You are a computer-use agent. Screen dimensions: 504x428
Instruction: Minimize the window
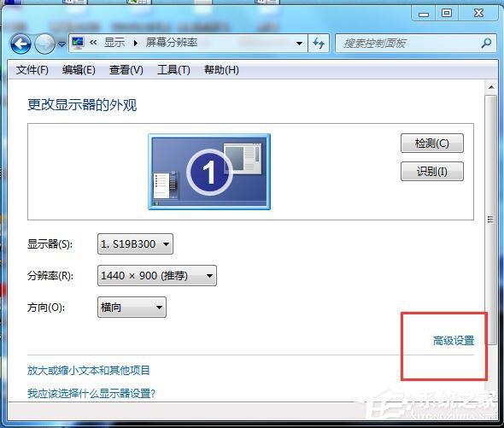[424, 14]
